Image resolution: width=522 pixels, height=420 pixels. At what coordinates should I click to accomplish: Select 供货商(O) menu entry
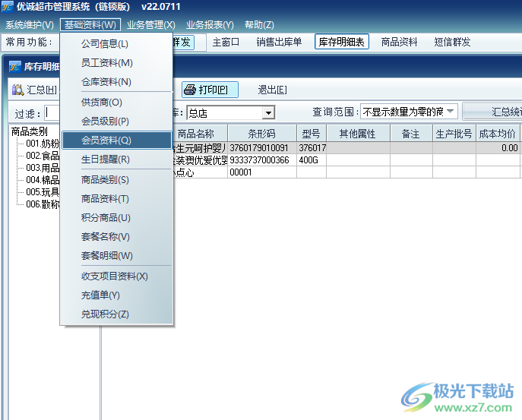(116, 103)
